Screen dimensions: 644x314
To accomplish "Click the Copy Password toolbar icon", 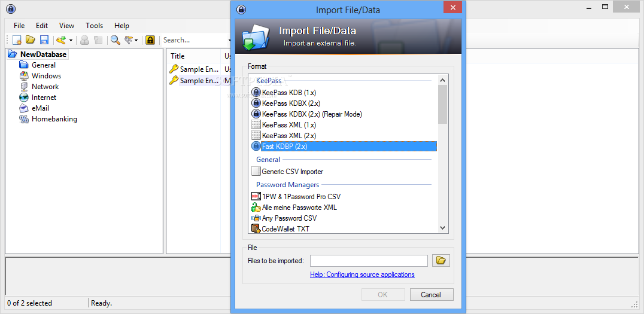I will [x=98, y=40].
